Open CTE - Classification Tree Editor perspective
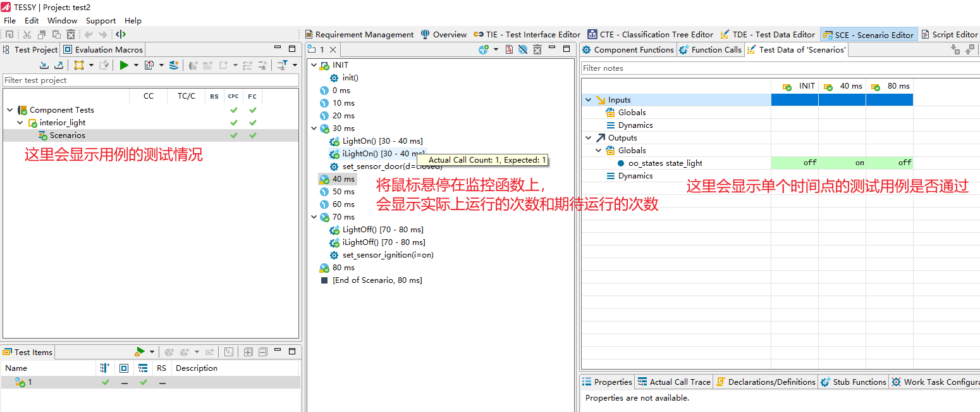The width and height of the screenshot is (980, 412). click(650, 35)
